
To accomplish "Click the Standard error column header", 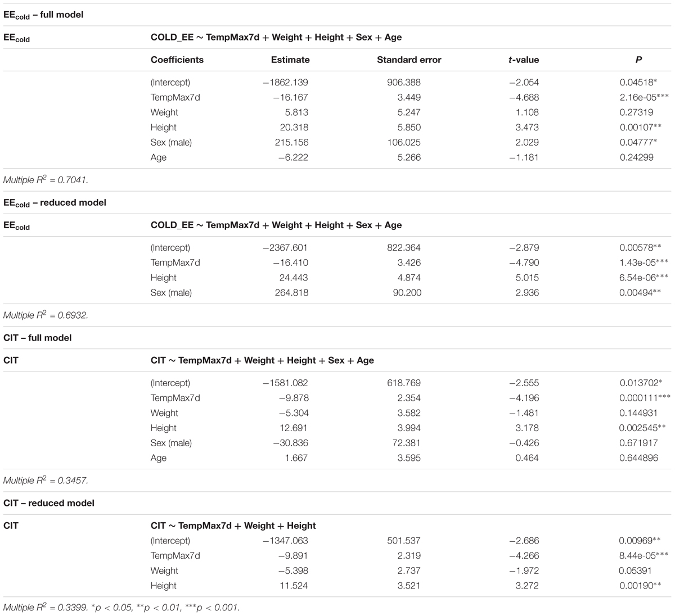I will point(409,60).
